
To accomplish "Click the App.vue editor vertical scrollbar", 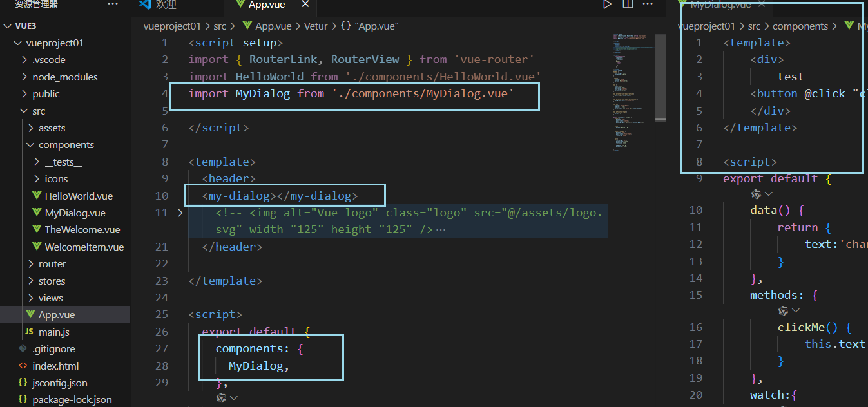I will pyautogui.click(x=660, y=77).
